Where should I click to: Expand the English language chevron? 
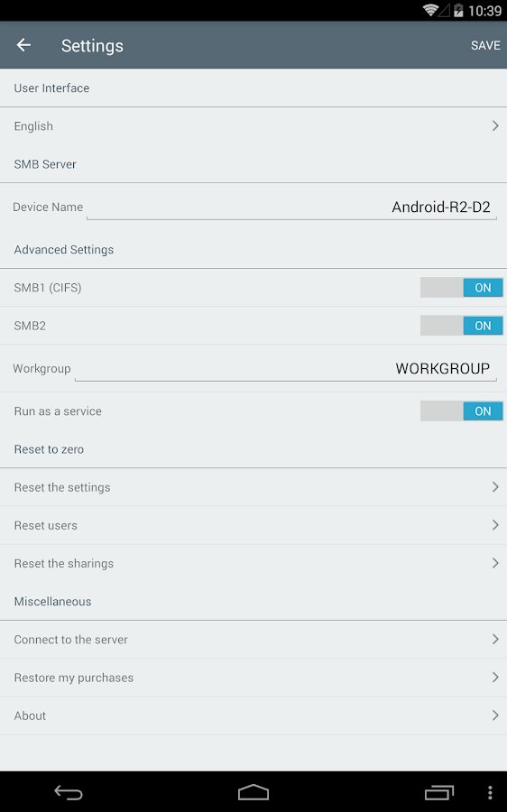[x=495, y=125]
